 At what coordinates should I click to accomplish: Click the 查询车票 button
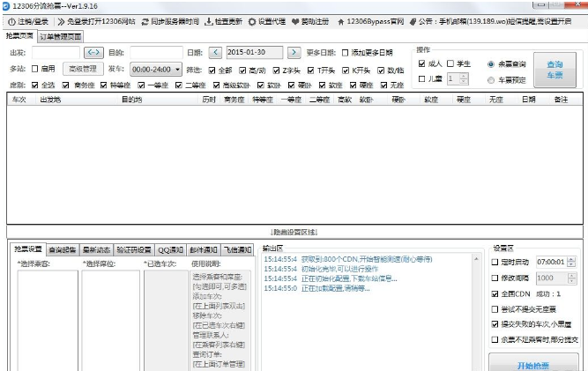tap(555, 69)
